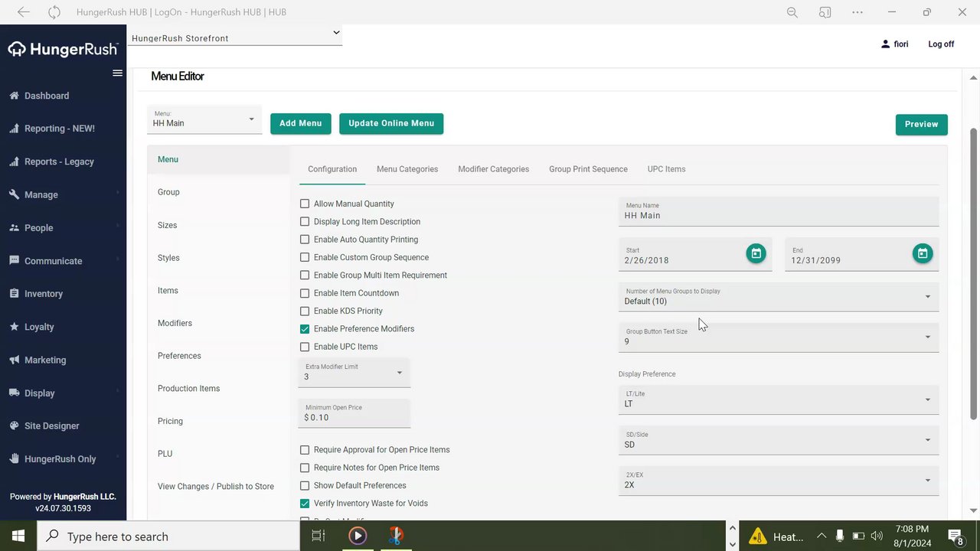Click the Windows search box
The height and width of the screenshot is (551, 980).
pyautogui.click(x=168, y=536)
